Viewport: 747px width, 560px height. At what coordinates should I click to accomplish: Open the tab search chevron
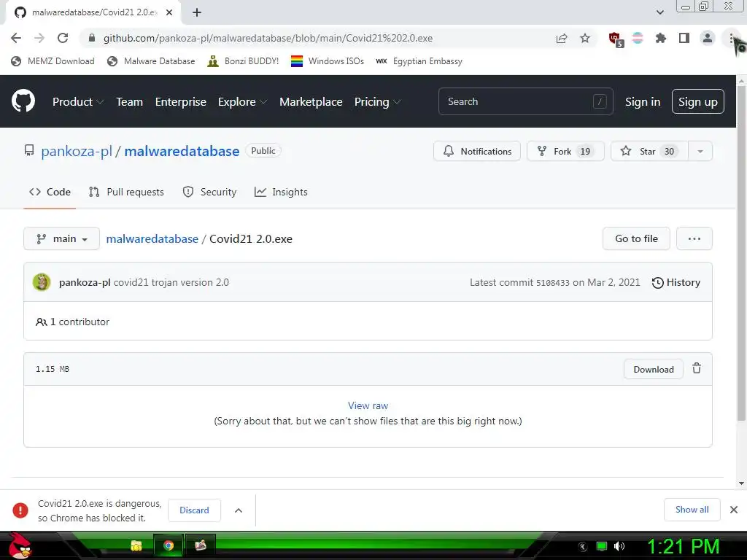pos(659,12)
